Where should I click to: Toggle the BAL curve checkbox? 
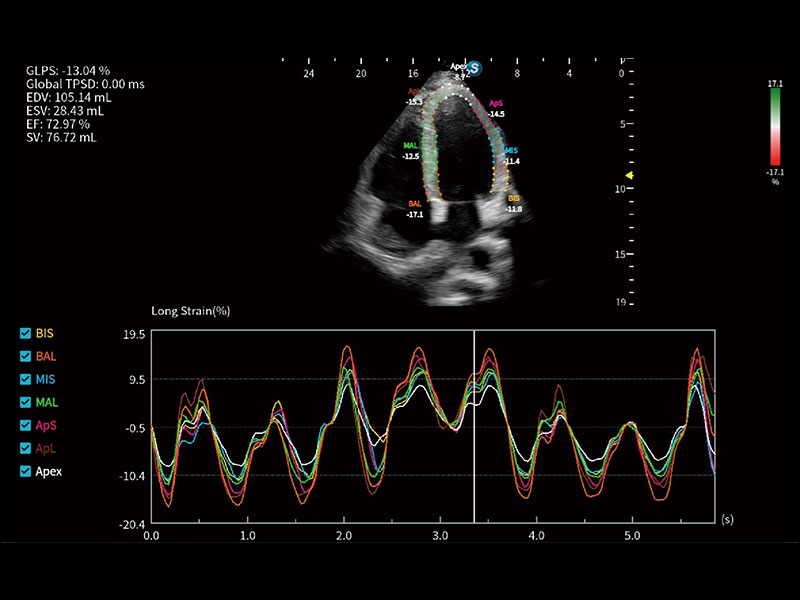pos(25,355)
